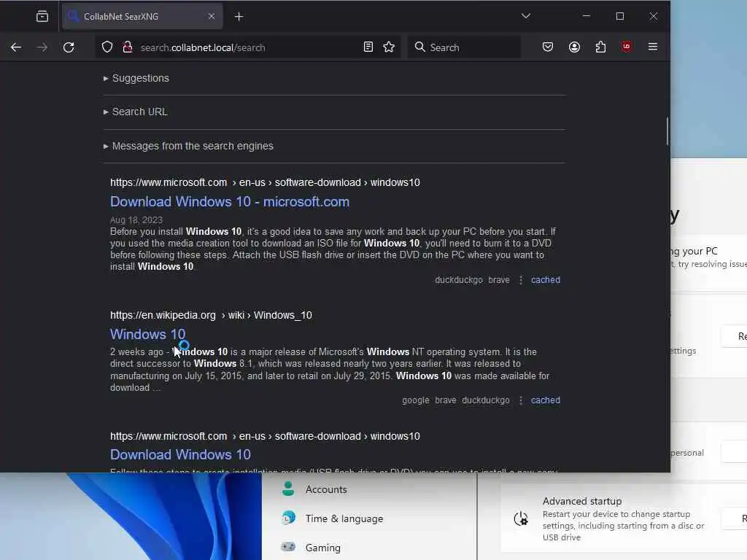Open the tracking protection shield icon
The height and width of the screenshot is (560, 747).
tap(107, 47)
